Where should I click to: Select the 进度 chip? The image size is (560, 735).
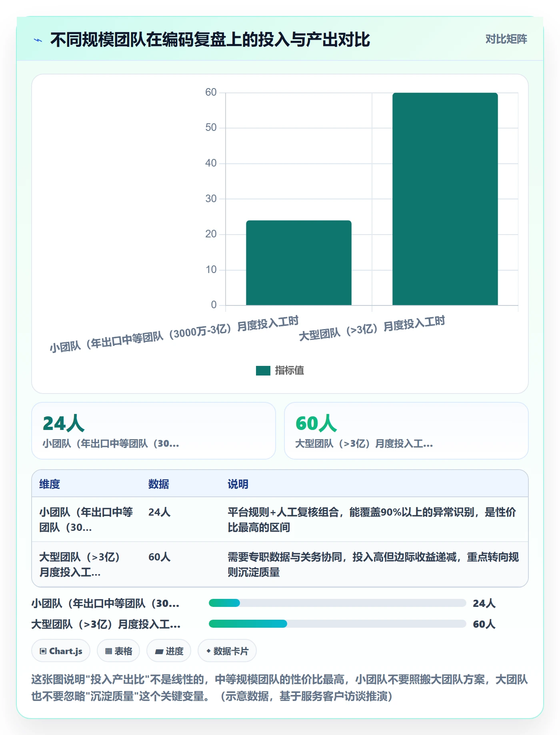click(169, 651)
